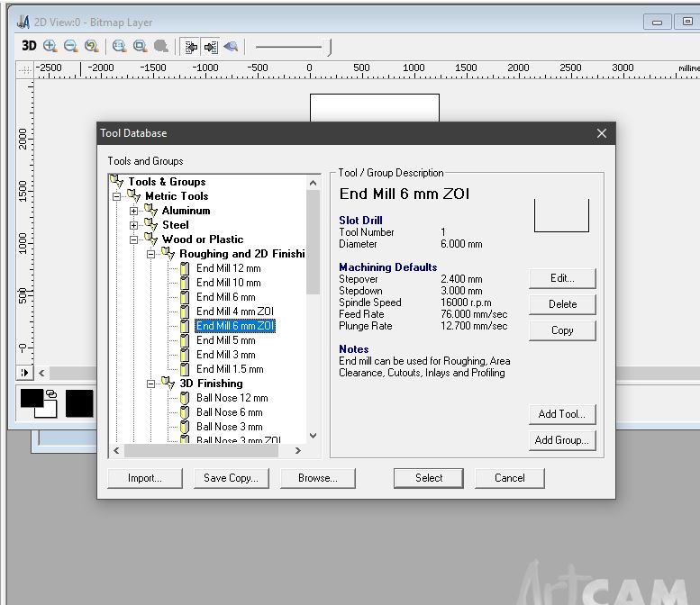The image size is (700, 605).
Task: Select Ball Nose 12 mm tool
Action: (x=232, y=398)
